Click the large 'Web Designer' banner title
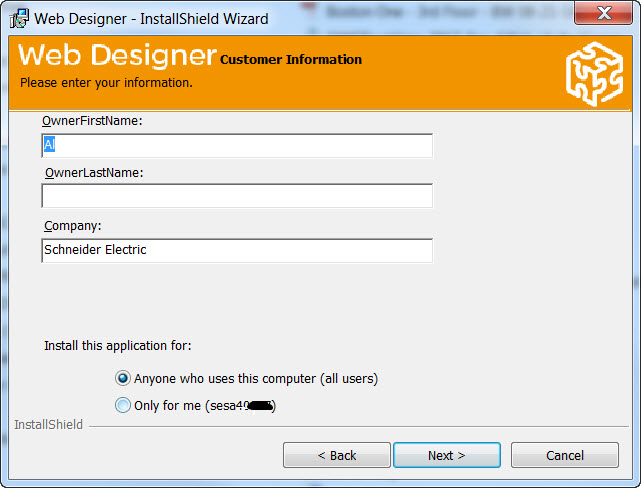 (x=117, y=55)
